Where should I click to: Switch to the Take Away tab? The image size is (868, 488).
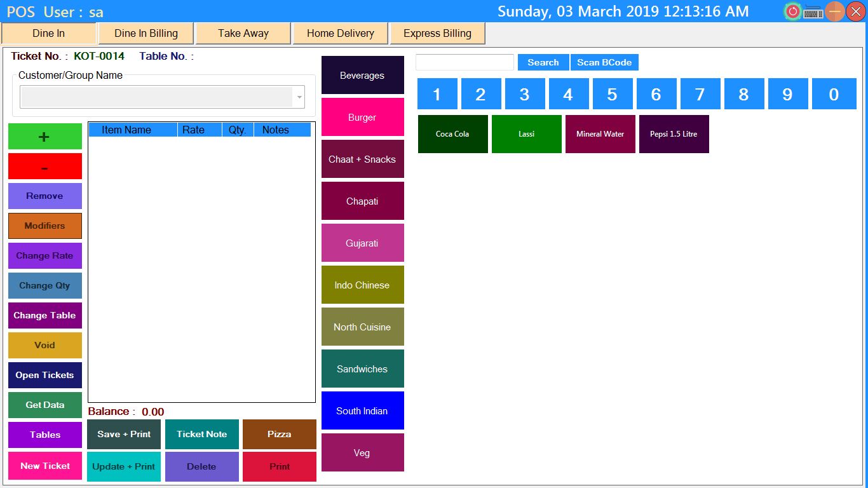[243, 34]
